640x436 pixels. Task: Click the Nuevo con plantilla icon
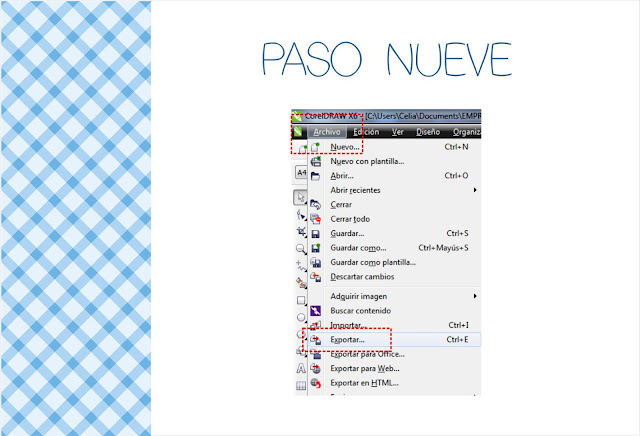click(x=316, y=162)
